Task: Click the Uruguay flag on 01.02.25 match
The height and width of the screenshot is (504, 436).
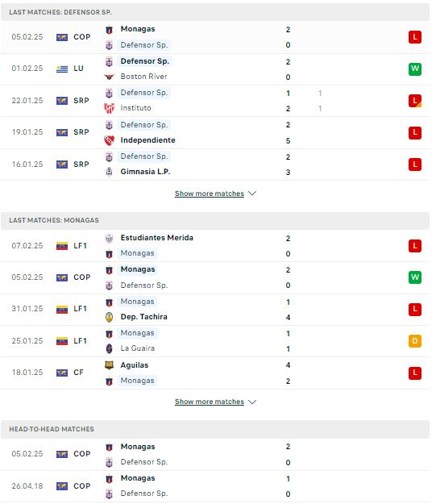Action: [62, 69]
